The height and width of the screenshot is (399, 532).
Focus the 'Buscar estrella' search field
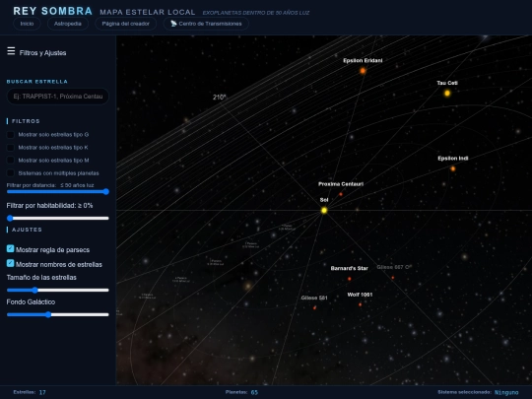point(58,97)
